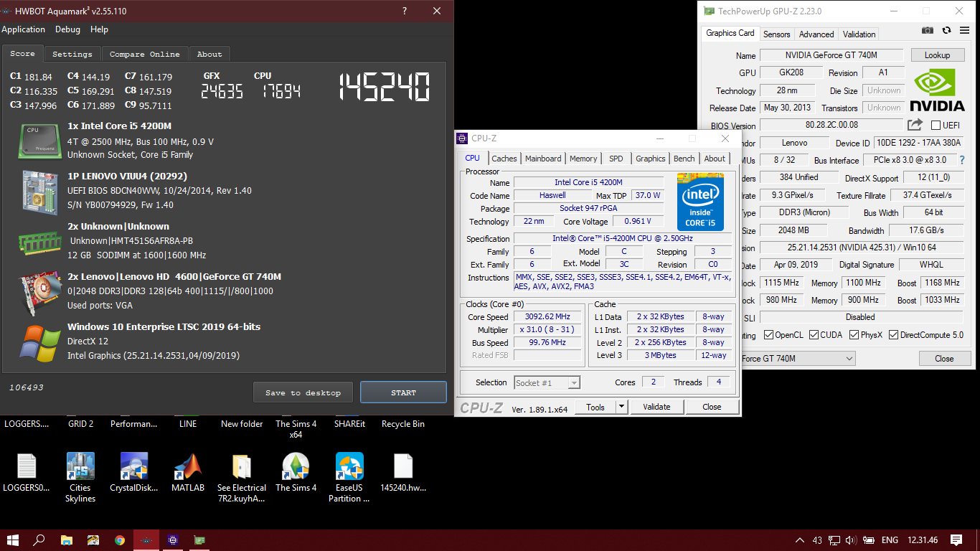Click the Validate button in CPU-Z
The width and height of the screenshot is (980, 551).
tap(656, 407)
